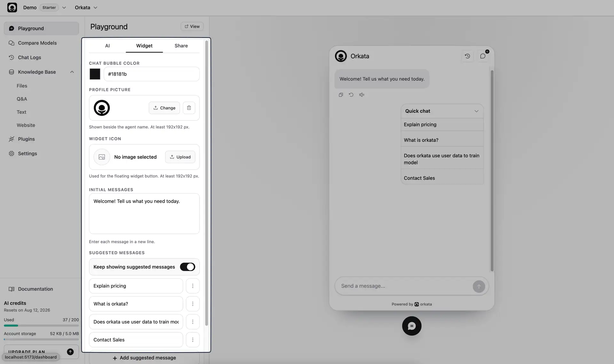Switch to the Share tab
This screenshot has height=364, width=614.
pos(181,46)
